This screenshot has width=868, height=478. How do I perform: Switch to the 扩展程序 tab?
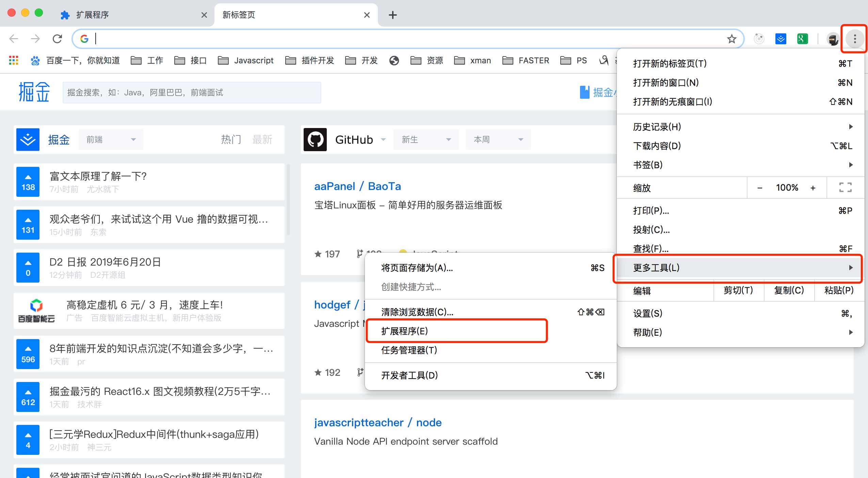point(133,15)
